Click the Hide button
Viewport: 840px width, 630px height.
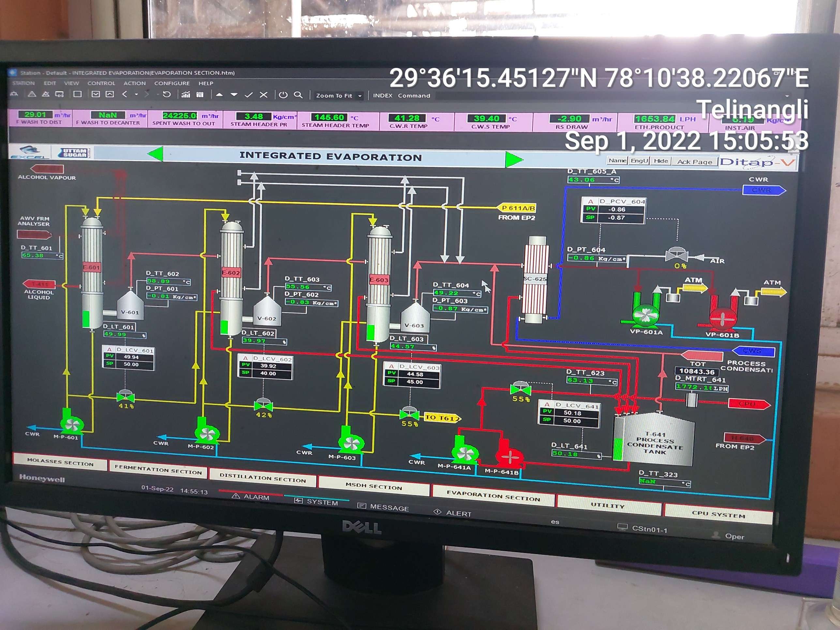(661, 161)
